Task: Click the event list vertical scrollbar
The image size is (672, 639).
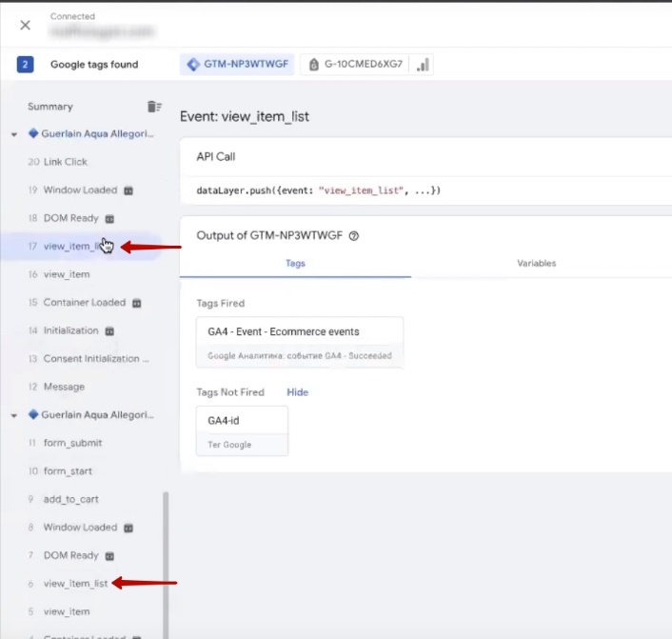Action: tap(165, 562)
